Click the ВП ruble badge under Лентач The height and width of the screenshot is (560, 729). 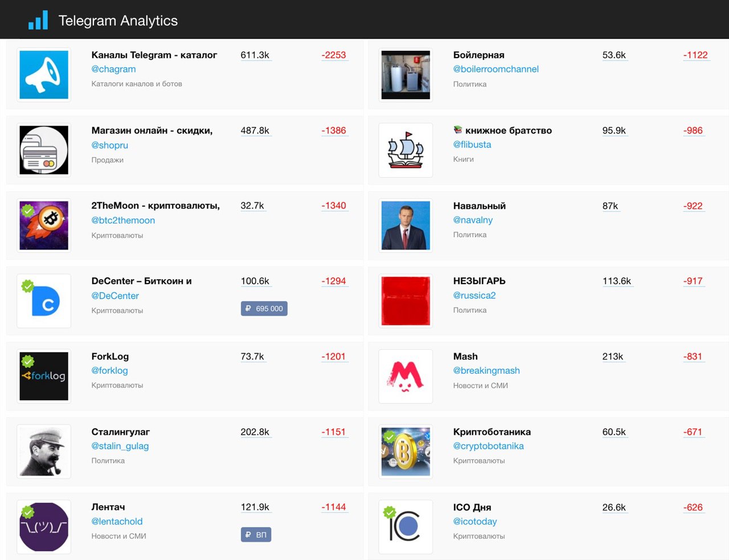click(x=256, y=534)
